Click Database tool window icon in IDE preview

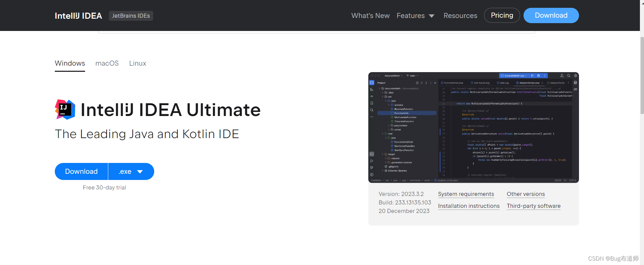coord(575,83)
